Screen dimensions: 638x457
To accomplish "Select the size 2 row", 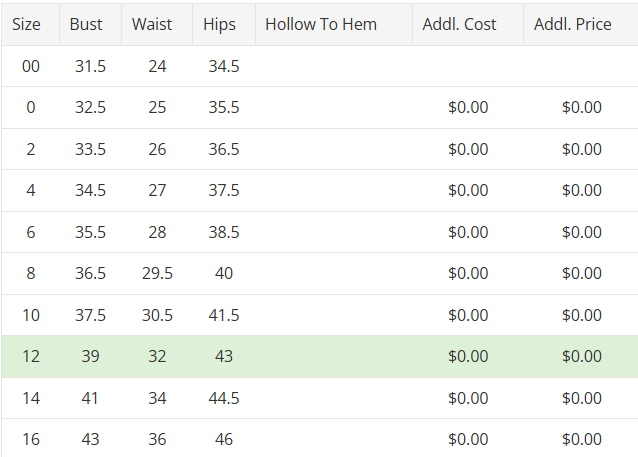I will 31,149.
